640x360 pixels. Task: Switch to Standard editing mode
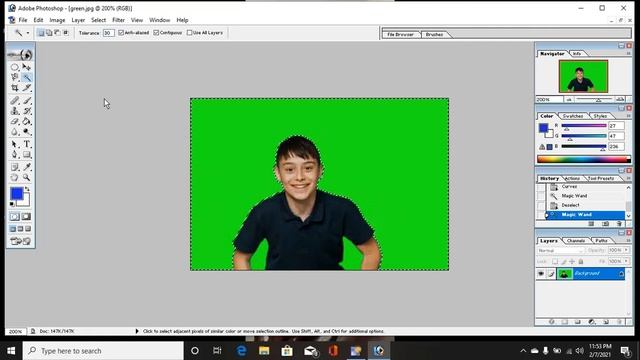tap(15, 217)
